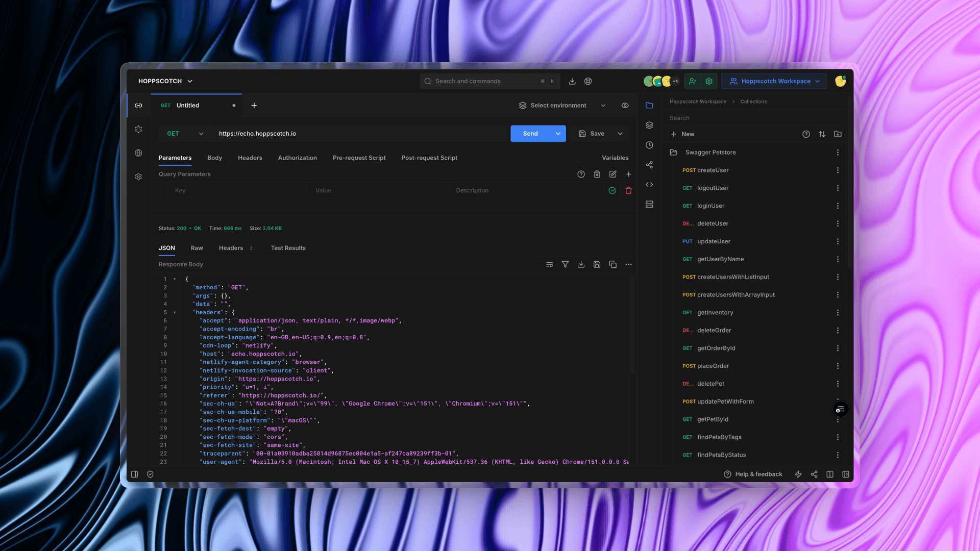980x551 pixels.
Task: Open the HOPPSCOTCH app menu chevron
Action: pos(190,81)
